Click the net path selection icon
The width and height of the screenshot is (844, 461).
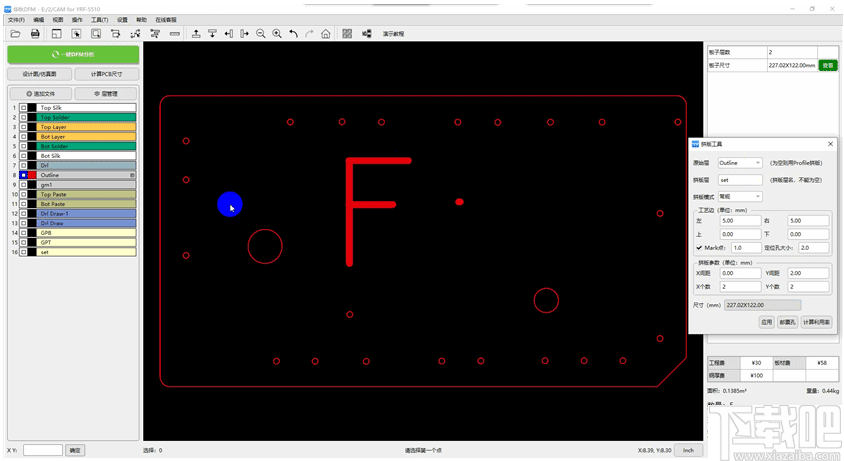pyautogui.click(x=115, y=34)
